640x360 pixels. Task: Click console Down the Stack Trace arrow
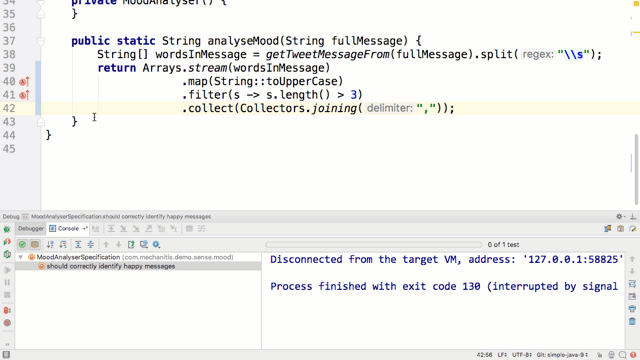[632, 271]
